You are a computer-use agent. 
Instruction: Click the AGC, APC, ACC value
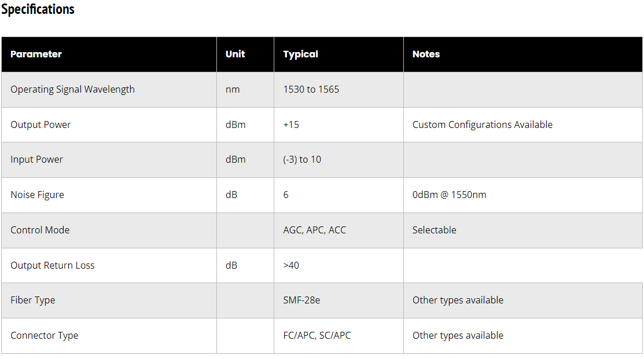[314, 230]
